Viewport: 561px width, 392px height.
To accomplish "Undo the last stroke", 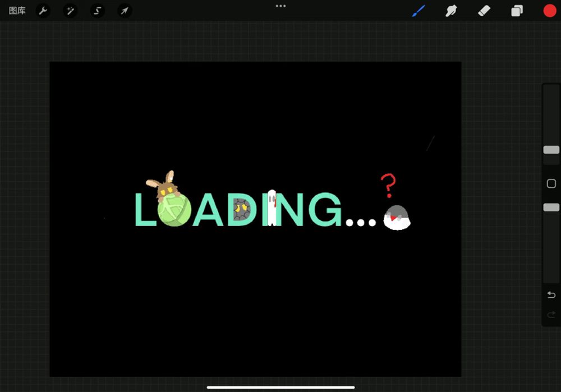I will click(x=551, y=295).
